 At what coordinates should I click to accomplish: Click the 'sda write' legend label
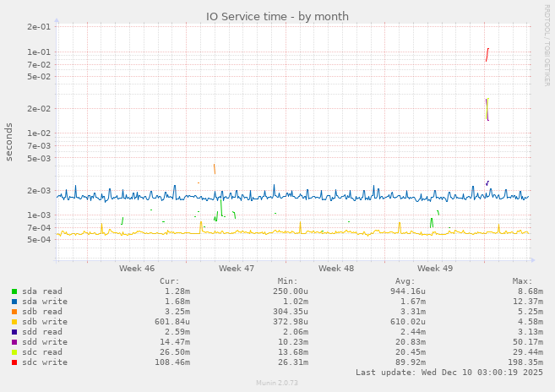45,302
